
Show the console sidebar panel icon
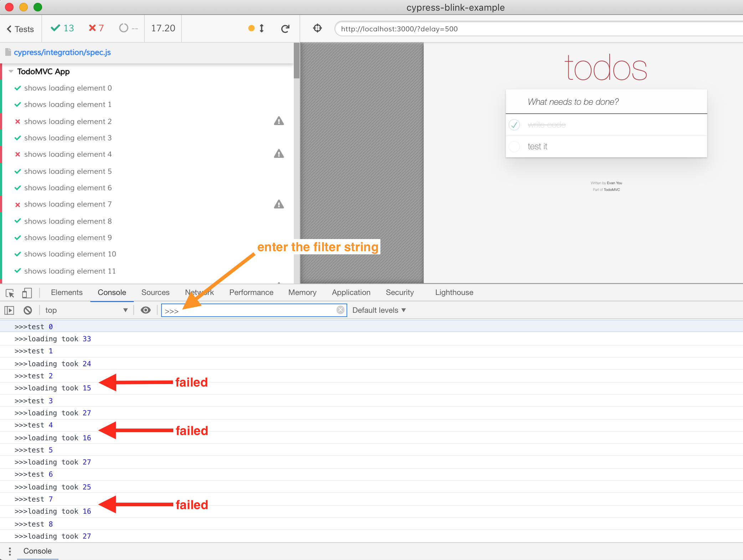9,310
